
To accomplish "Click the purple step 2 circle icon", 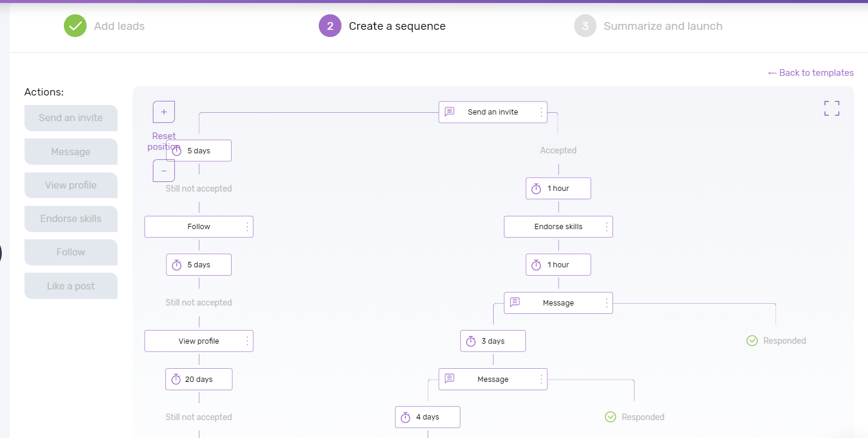I will coord(330,26).
